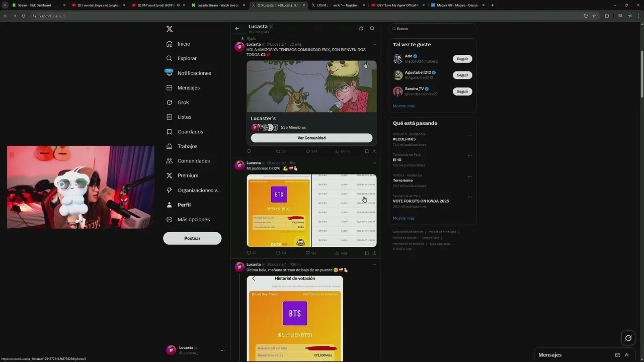Screen dimensions: 644x362
Task: Expand the Mensajes drawer with chevrons
Action: pos(626,355)
